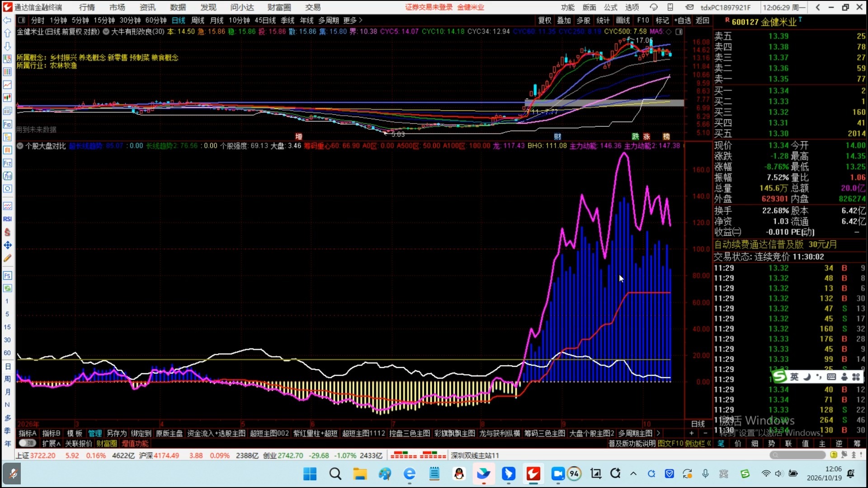The height and width of the screenshot is (488, 868).
Task: Click the navigate-back arrow in title bar
Action: click(818, 7)
